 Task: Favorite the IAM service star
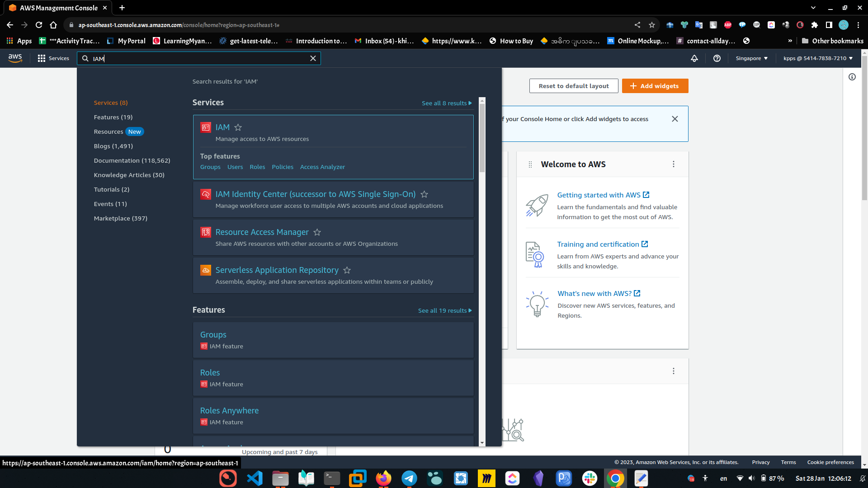(238, 127)
